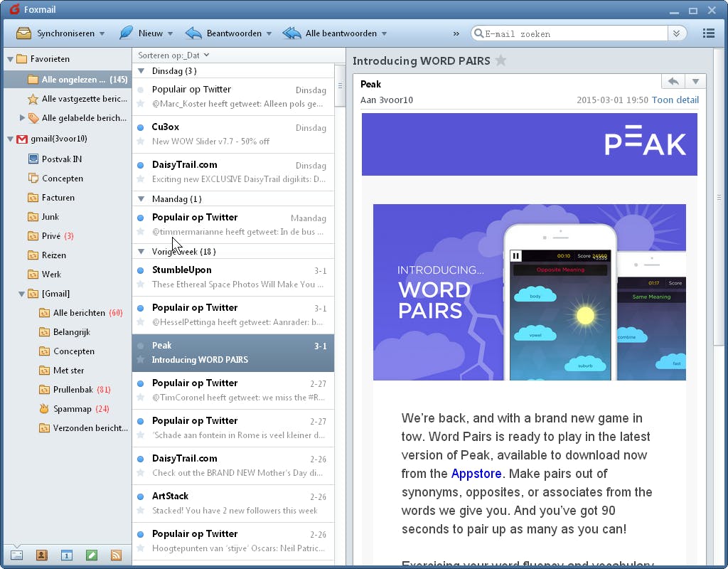Click the Beantwoorden reply arrow icon
Viewport: 728px width, 569px height.
tap(193, 33)
